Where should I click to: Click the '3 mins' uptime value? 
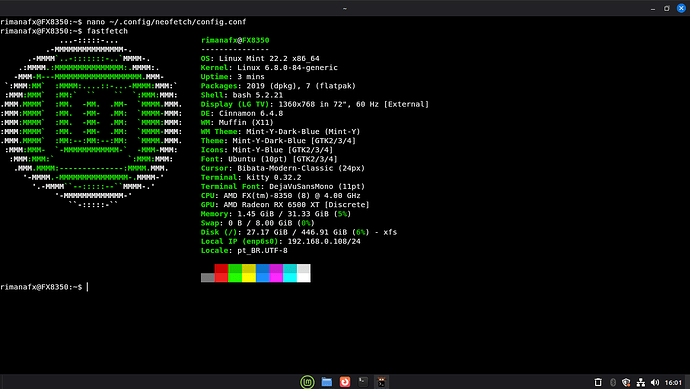pos(251,77)
